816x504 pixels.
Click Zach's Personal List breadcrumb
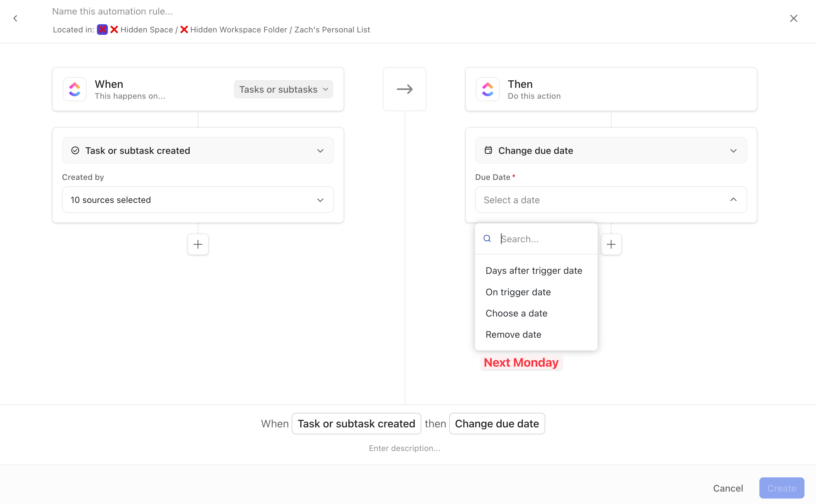pos(332,30)
